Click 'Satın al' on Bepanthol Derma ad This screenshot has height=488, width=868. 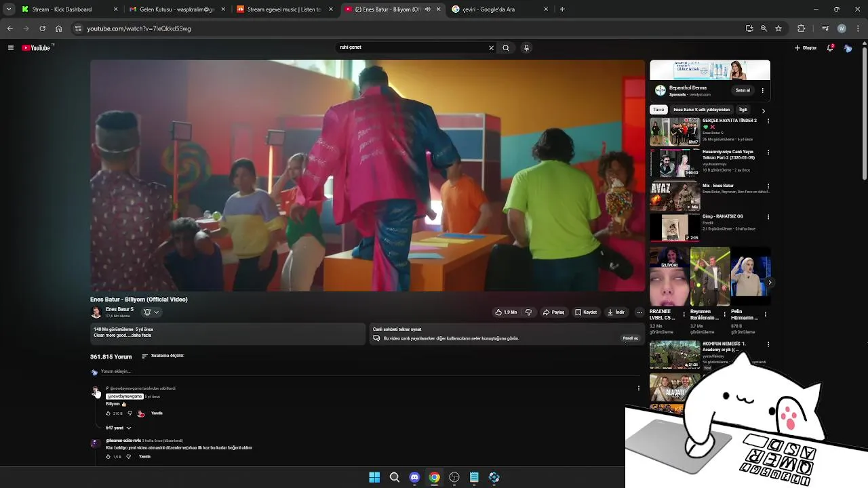coord(743,90)
